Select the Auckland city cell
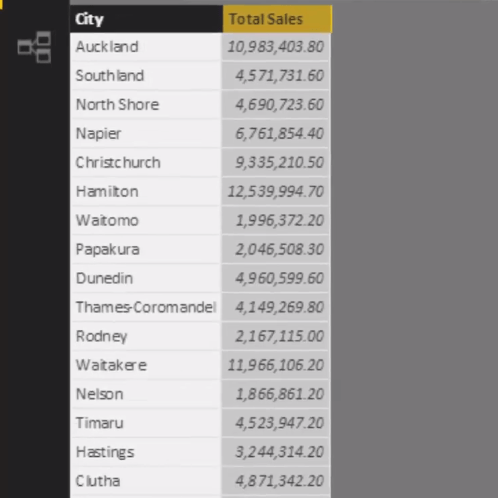This screenshot has height=498, width=498. tap(146, 47)
